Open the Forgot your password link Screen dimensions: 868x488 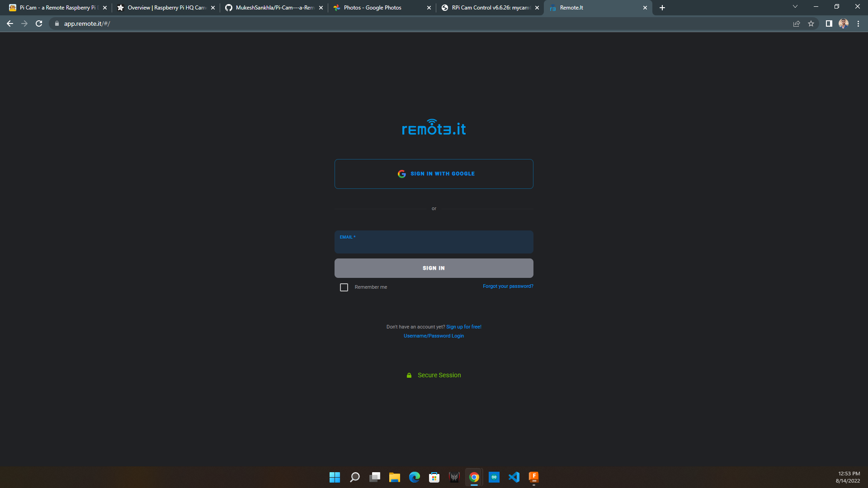[508, 286]
